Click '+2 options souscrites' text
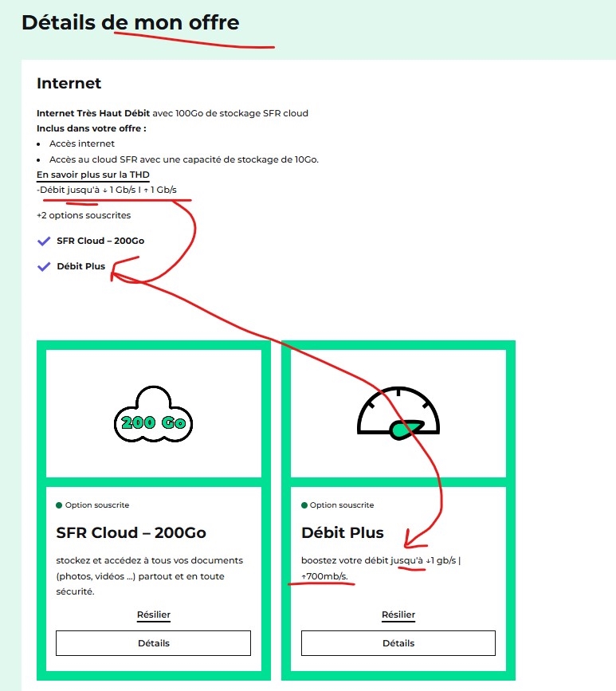The image size is (616, 691). coord(84,215)
